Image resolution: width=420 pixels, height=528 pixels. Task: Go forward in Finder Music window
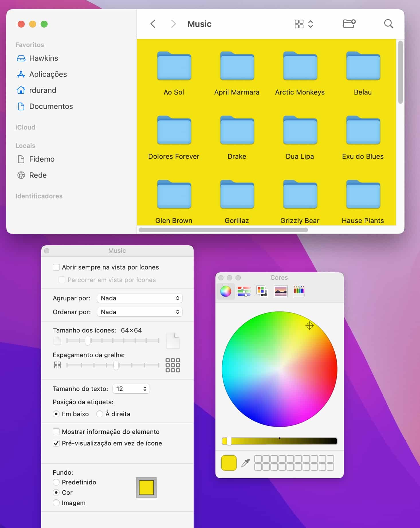(x=173, y=24)
